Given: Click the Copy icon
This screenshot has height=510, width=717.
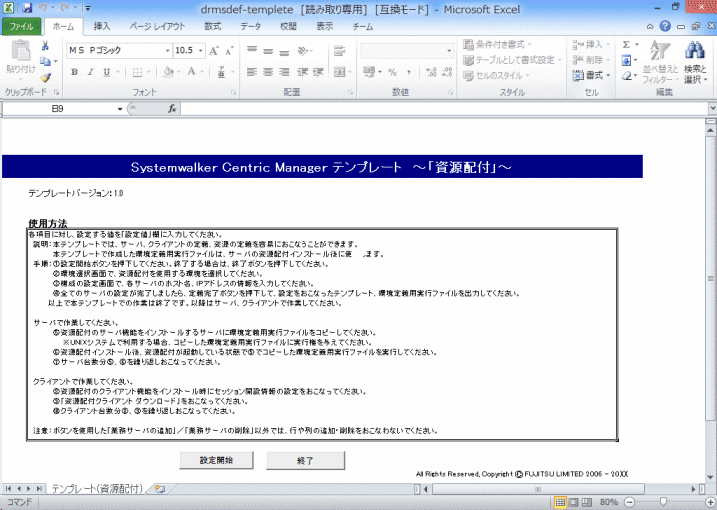Looking at the screenshot, I should pos(45,61).
